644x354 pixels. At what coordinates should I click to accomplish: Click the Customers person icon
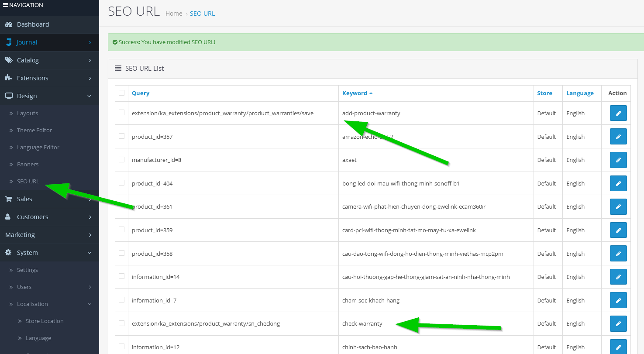[x=8, y=217]
